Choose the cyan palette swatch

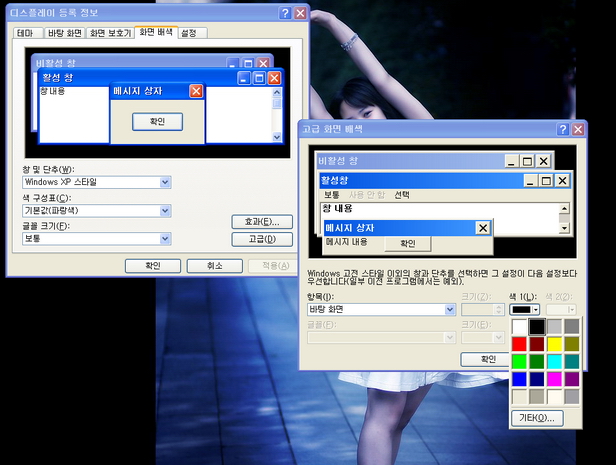(553, 361)
